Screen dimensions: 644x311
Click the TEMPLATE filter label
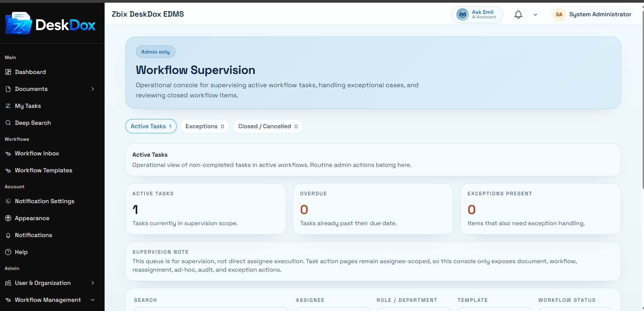[x=473, y=300]
